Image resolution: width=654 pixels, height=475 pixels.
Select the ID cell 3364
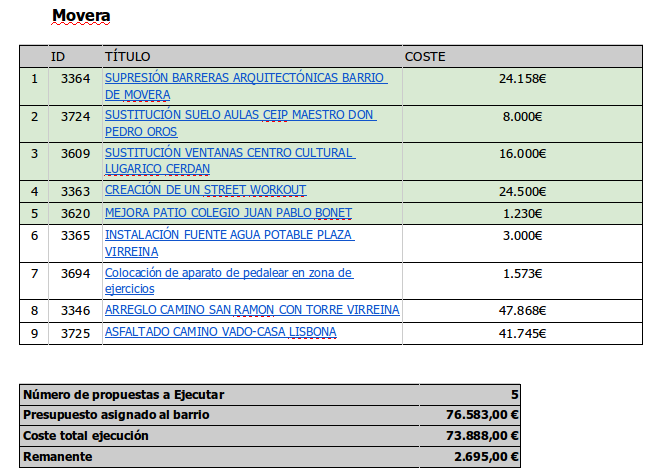click(75, 78)
